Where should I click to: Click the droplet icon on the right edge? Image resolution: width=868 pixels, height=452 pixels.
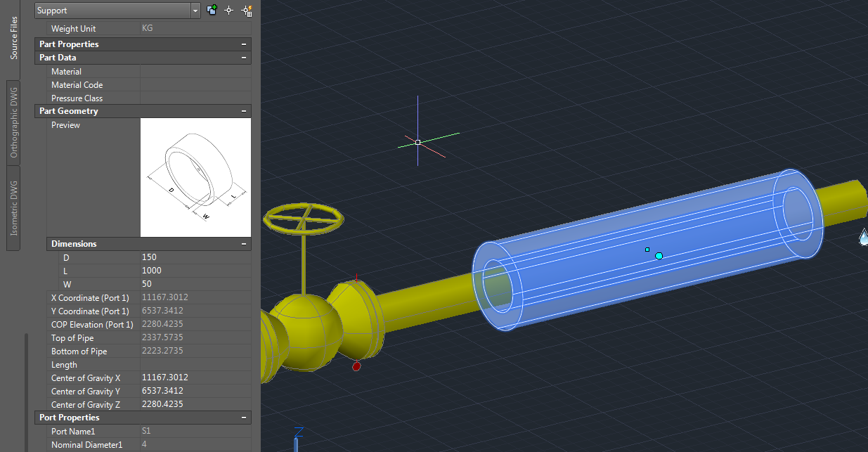[x=862, y=238]
